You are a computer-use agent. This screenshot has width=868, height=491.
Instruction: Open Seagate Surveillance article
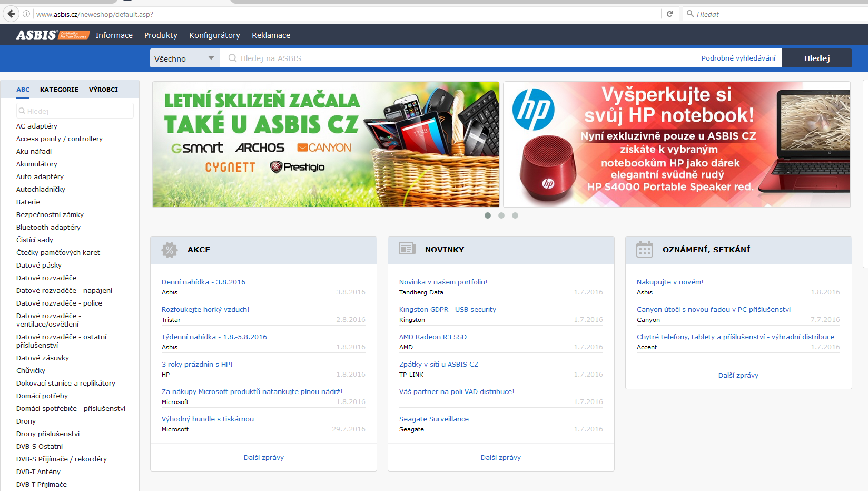click(434, 419)
